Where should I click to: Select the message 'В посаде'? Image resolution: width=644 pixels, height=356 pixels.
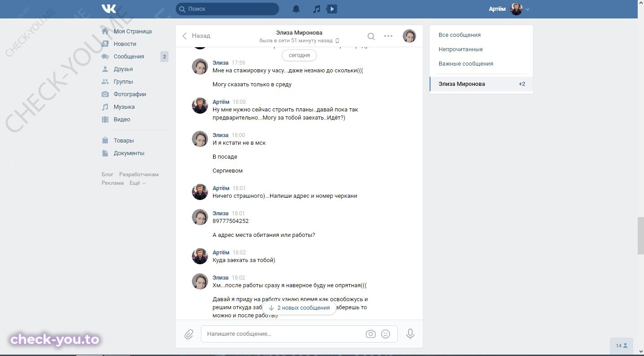click(x=225, y=157)
